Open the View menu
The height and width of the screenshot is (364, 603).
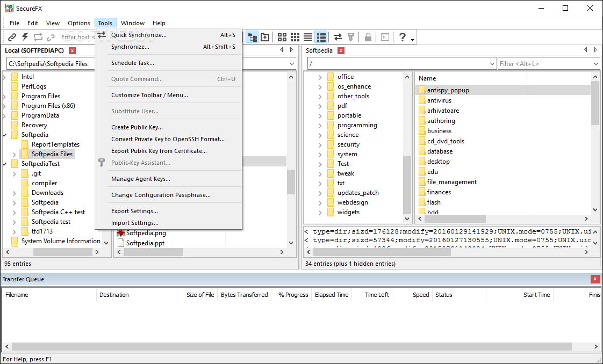(53, 23)
